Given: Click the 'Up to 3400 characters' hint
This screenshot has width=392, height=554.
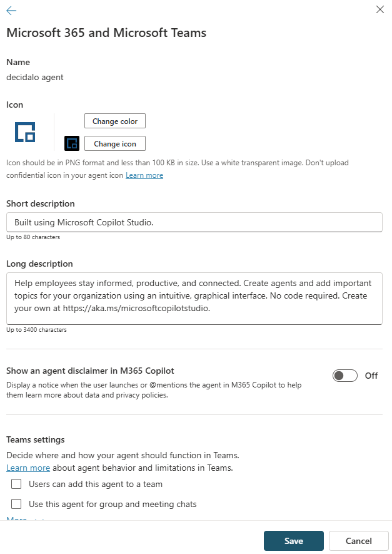Looking at the screenshot, I should pyautogui.click(x=36, y=330).
